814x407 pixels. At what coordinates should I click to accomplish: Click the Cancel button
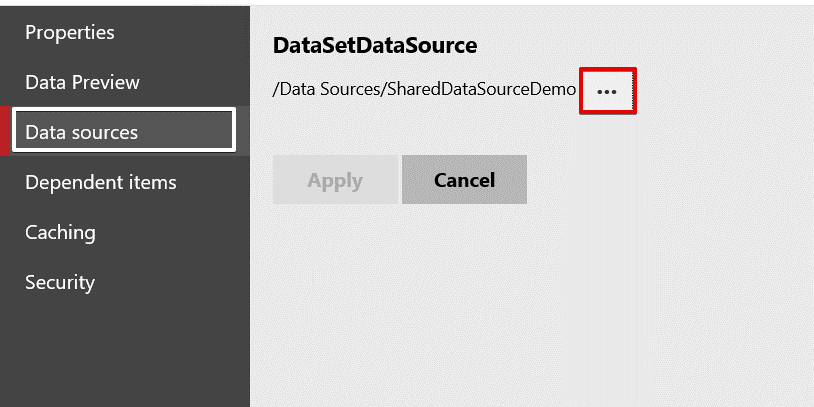(464, 180)
